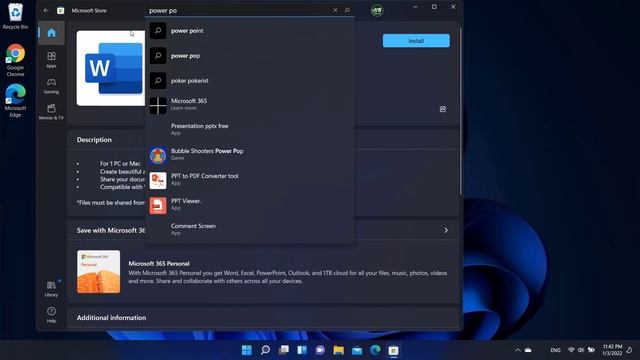Clear the search box with the X

point(335,10)
